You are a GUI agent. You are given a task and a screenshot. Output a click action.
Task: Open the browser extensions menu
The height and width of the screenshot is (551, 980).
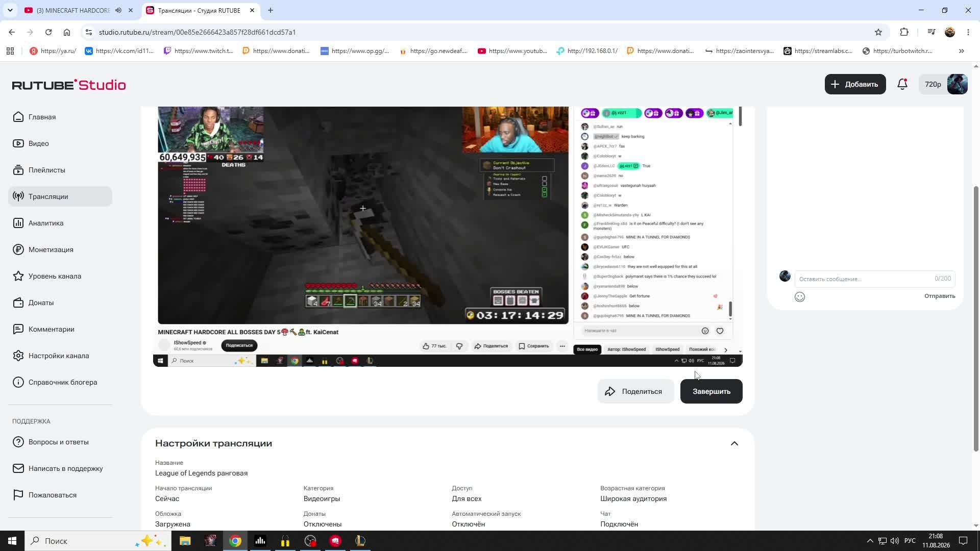pyautogui.click(x=904, y=32)
